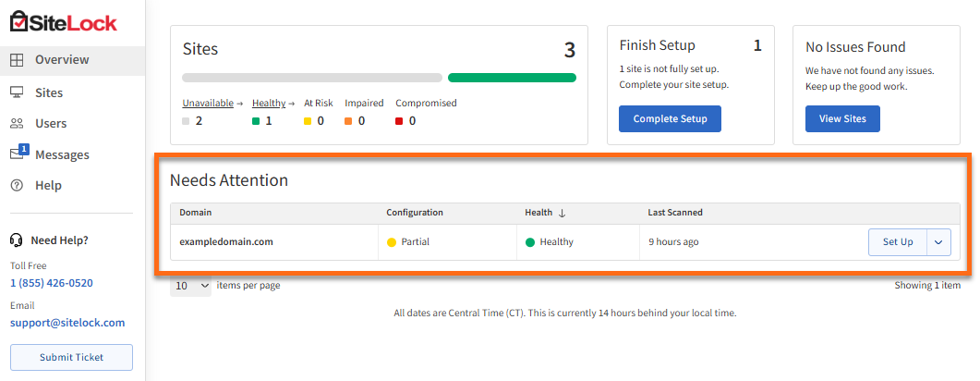This screenshot has width=980, height=381.
Task: Click the support@sitelock.com email link
Action: 67,323
